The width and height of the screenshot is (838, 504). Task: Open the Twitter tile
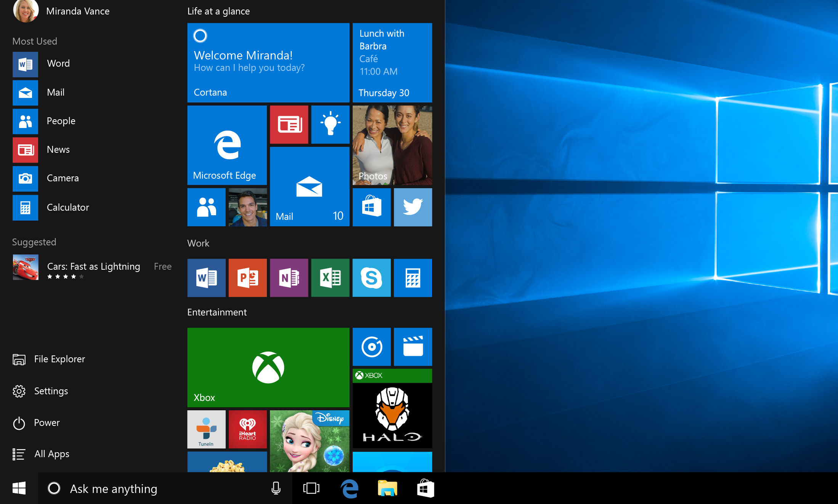(x=413, y=207)
